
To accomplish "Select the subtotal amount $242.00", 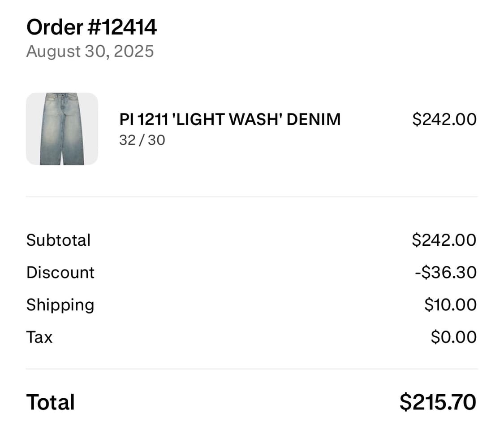I will 444,240.
